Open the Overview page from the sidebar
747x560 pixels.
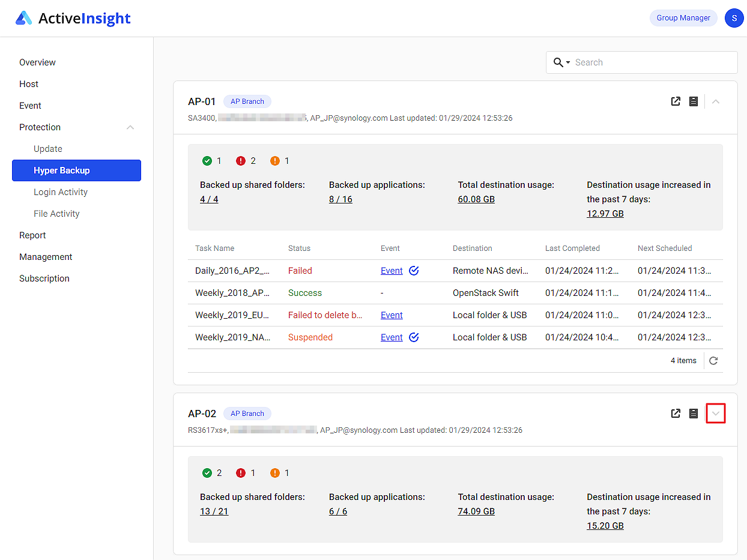click(37, 62)
